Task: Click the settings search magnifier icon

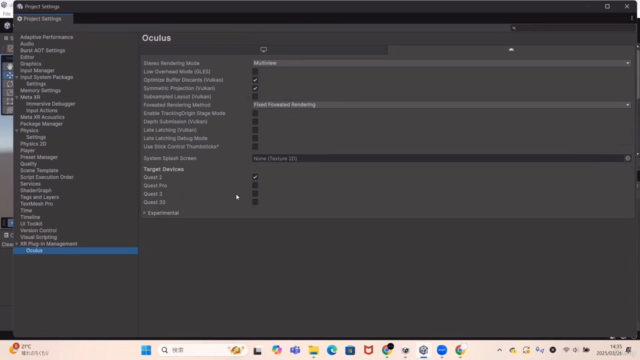Action: click(514, 28)
